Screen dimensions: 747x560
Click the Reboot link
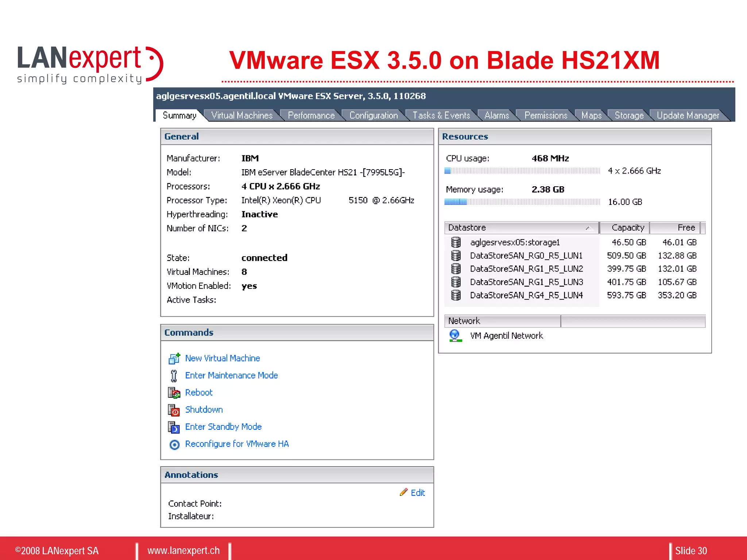pyautogui.click(x=199, y=393)
